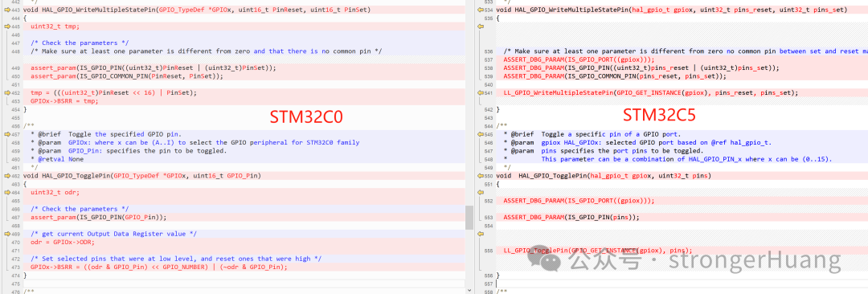Viewport: 868px width, 294px height.
Task: Click the 'ASSERT_DBG_PARAM(IS_GPIO_PIN((uint32_t)pins_reset' line 538
Action: pos(641,67)
